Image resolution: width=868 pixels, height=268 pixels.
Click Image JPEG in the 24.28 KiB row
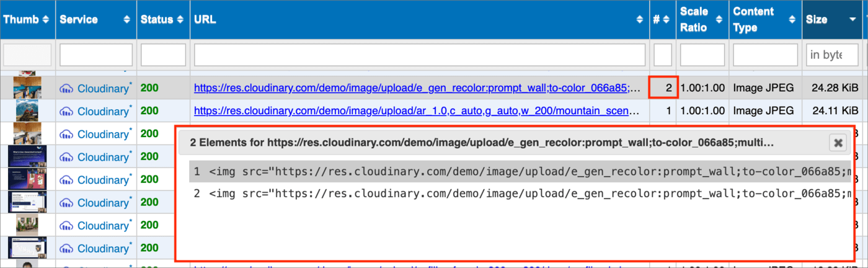tap(763, 89)
